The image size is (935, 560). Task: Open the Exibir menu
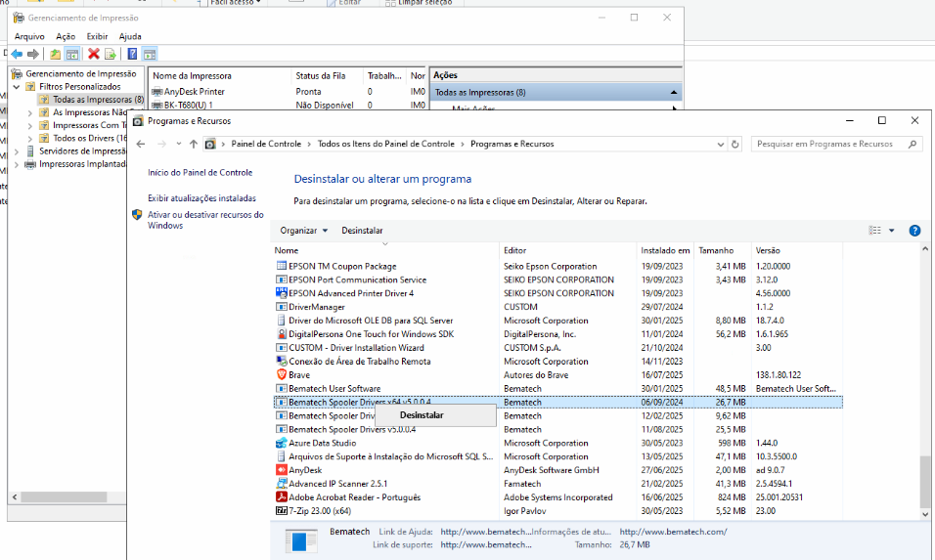click(97, 36)
